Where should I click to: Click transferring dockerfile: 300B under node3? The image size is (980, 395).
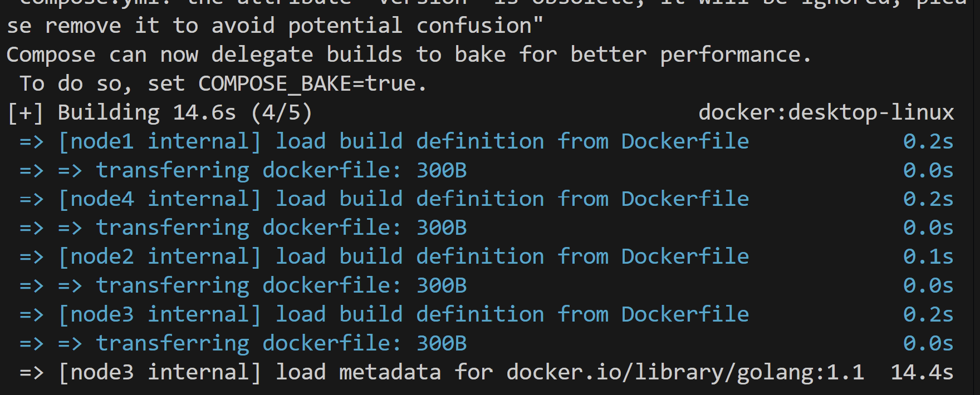click(282, 343)
